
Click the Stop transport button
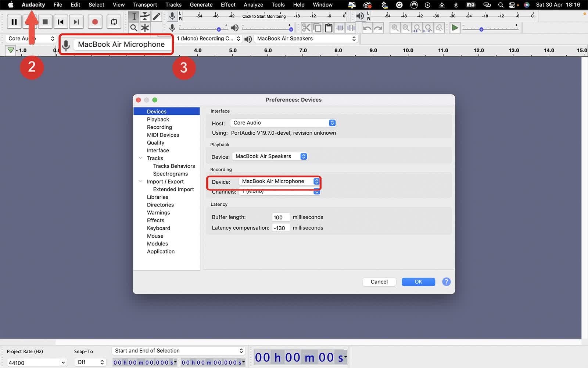45,22
